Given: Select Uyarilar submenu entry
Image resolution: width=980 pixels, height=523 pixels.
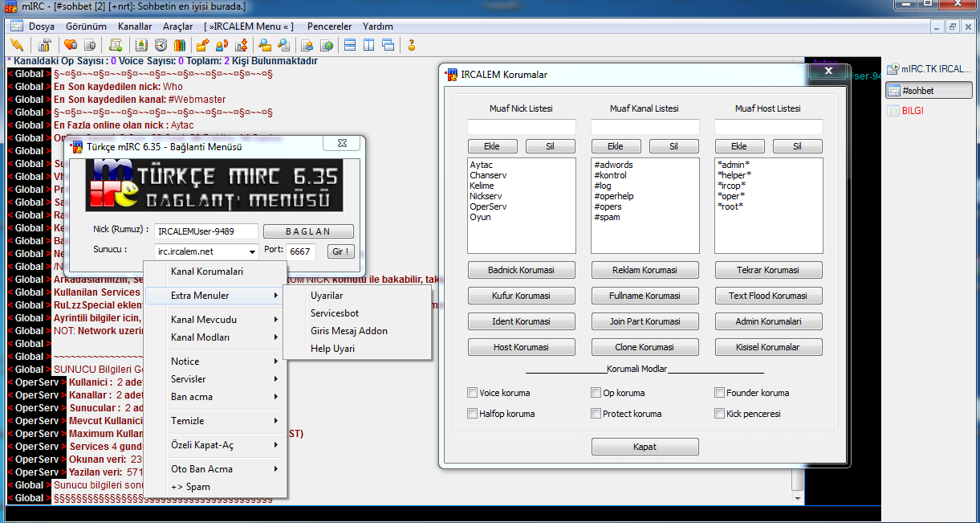Looking at the screenshot, I should (358, 296).
